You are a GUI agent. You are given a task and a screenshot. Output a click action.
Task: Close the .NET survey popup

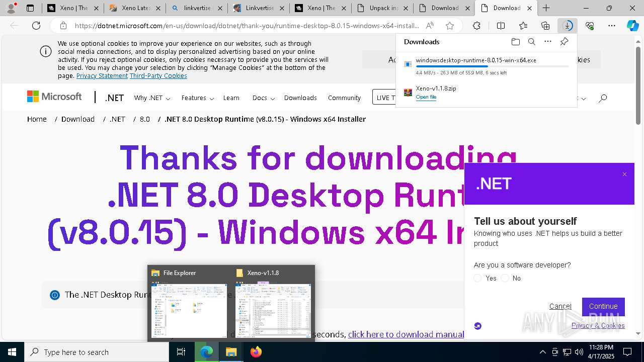pos(624,174)
